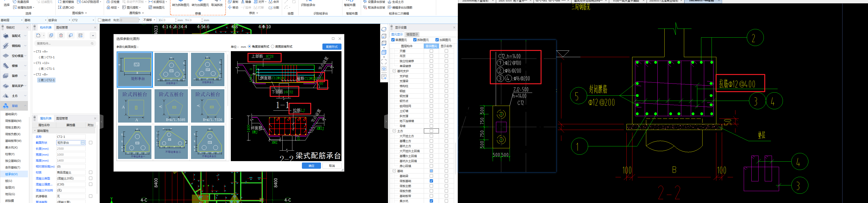Collapse the CT3 <9> tree node

[x=34, y=52]
